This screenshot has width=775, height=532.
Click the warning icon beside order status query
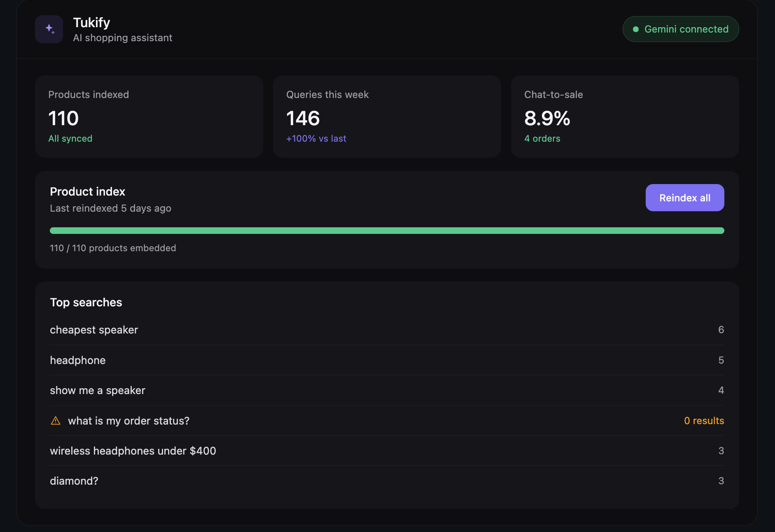56,421
